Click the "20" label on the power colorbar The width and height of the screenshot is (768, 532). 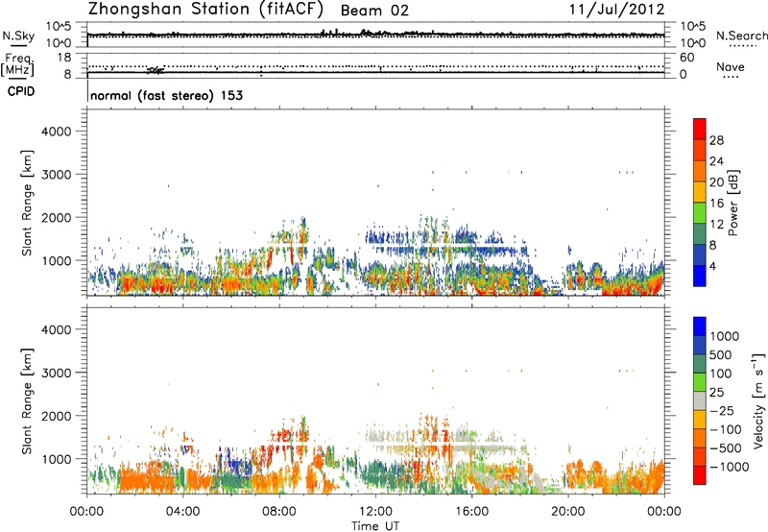tap(716, 182)
